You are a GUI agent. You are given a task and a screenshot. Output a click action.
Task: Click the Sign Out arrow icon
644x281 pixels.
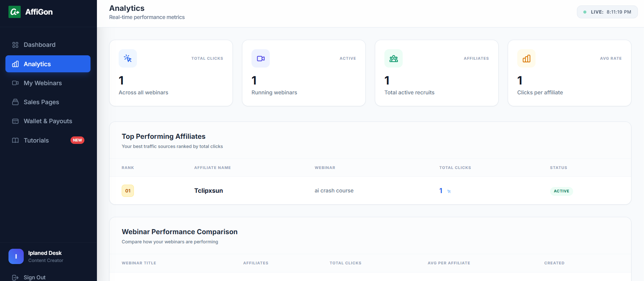pos(15,278)
